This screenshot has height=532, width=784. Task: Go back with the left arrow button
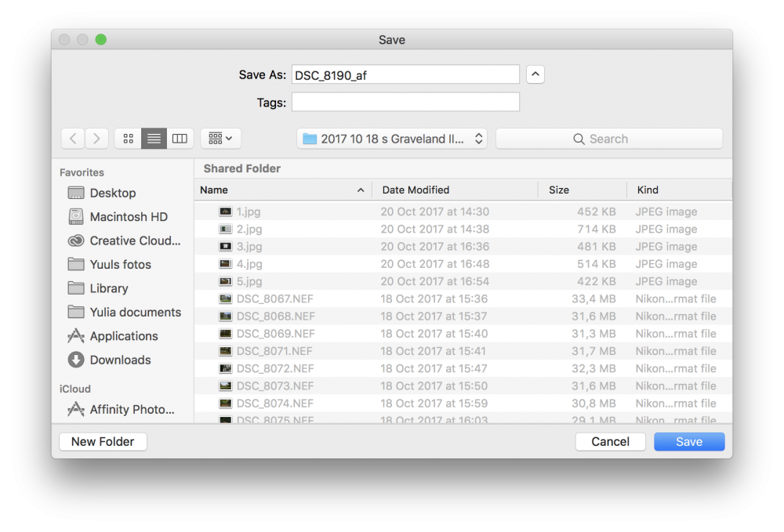73,139
